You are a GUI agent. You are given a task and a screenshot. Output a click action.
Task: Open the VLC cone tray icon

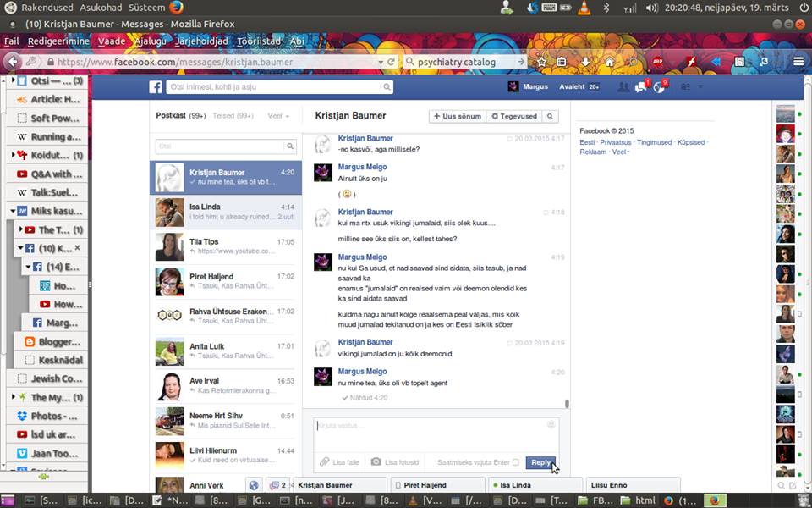[584, 8]
